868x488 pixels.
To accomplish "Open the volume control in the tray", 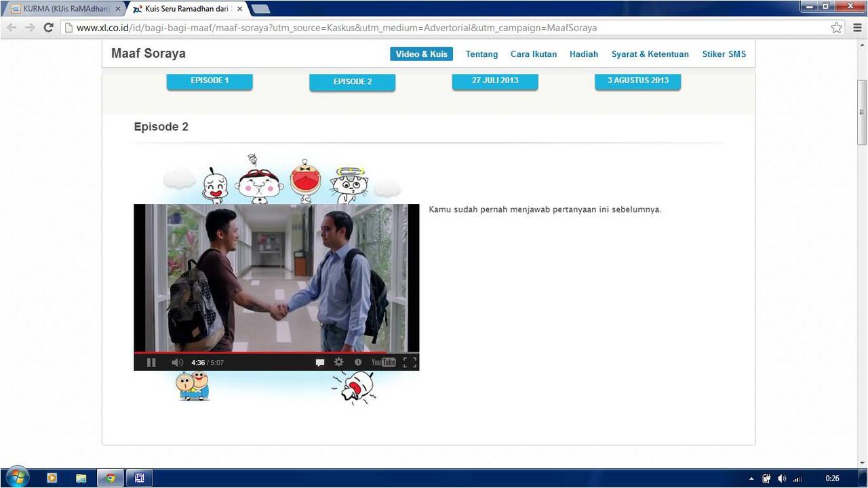I will [x=781, y=478].
